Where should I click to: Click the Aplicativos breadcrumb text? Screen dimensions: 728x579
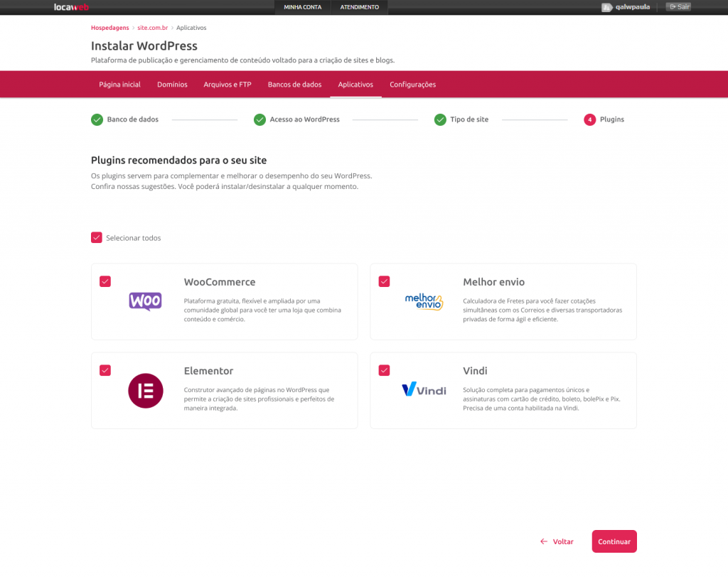pyautogui.click(x=191, y=28)
